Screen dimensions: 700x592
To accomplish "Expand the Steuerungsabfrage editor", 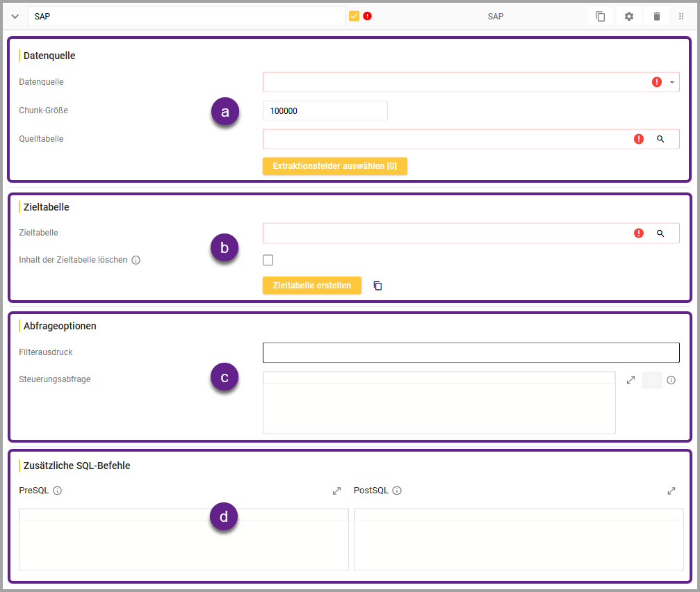I will (x=630, y=380).
